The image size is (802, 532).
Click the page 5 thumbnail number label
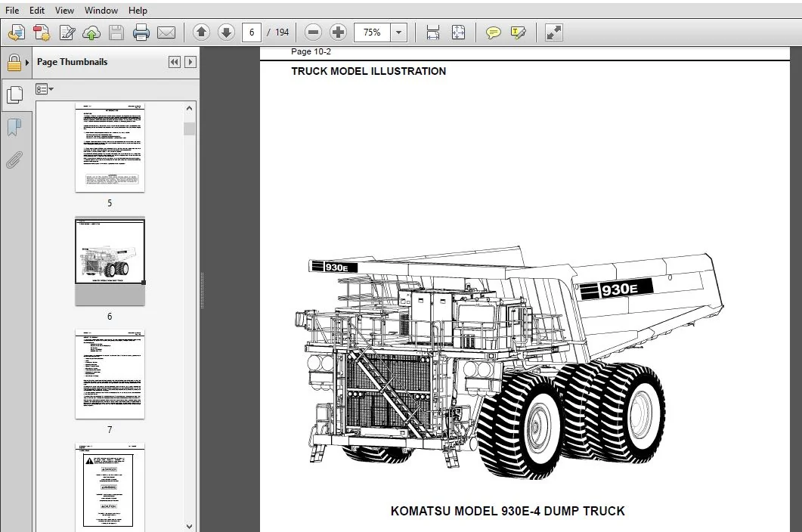point(110,203)
